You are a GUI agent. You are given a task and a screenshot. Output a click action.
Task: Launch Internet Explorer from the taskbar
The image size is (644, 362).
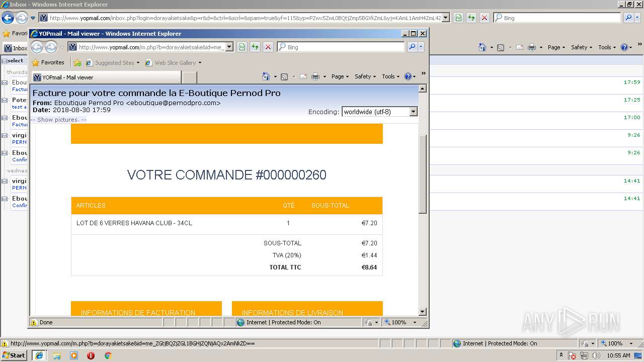pos(39,355)
